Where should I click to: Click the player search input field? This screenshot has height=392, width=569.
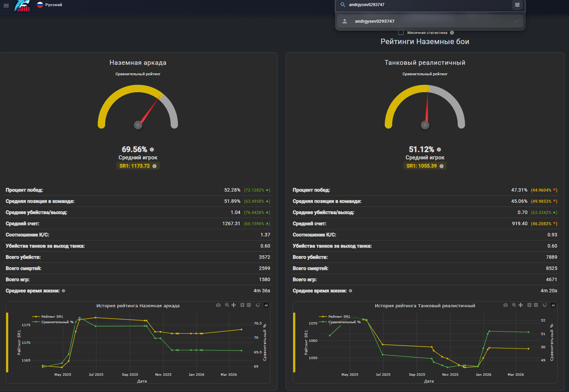pos(428,5)
